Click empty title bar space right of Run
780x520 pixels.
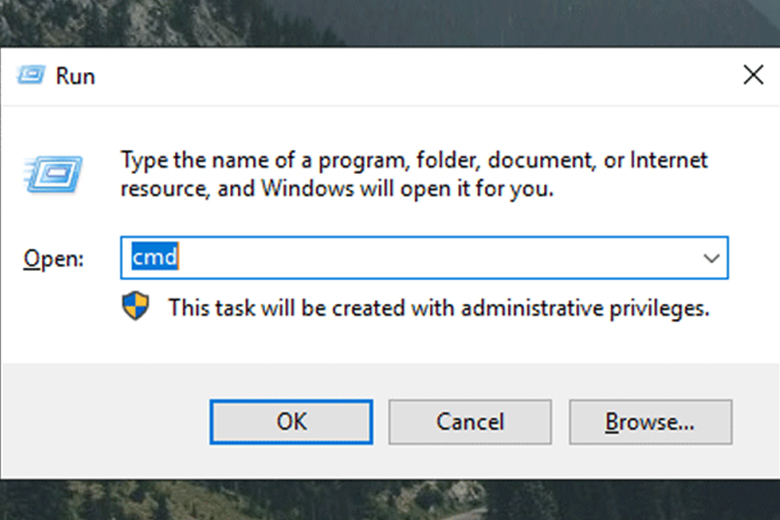pyautogui.click(x=400, y=75)
